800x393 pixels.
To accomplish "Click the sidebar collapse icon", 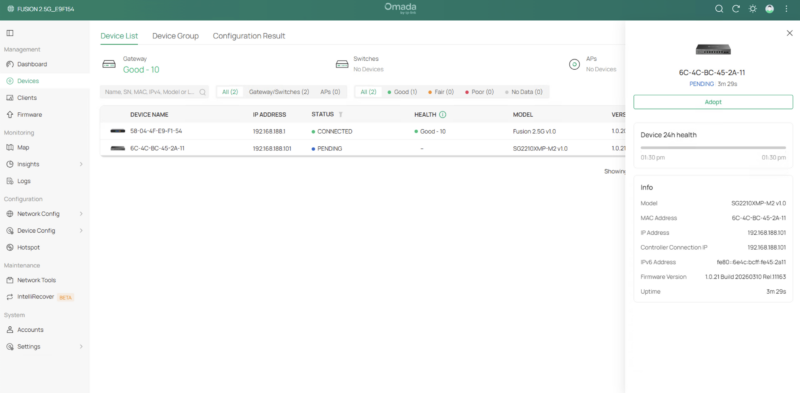I will tap(10, 33).
